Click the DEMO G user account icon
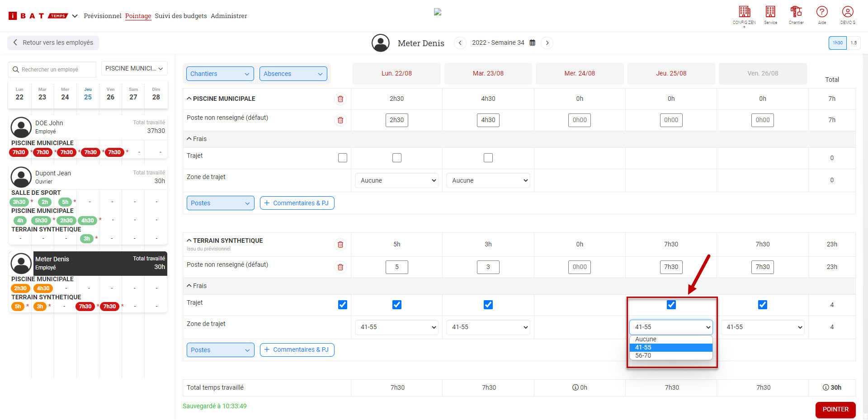868x420 pixels. click(x=848, y=12)
